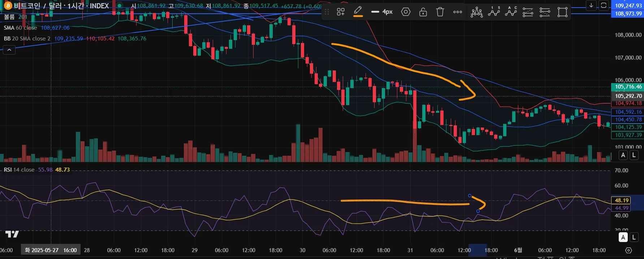Image resolution: width=644 pixels, height=259 pixels.
Task: Toggle auto scale A on RSI pane
Action: point(623,237)
